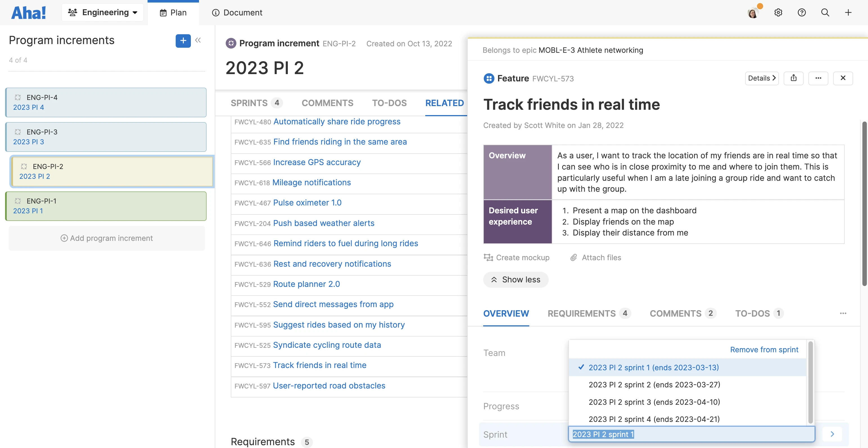Select the 2023 PI 2 sprint 3 option
Viewport: 868px width, 448px height.
pos(654,402)
